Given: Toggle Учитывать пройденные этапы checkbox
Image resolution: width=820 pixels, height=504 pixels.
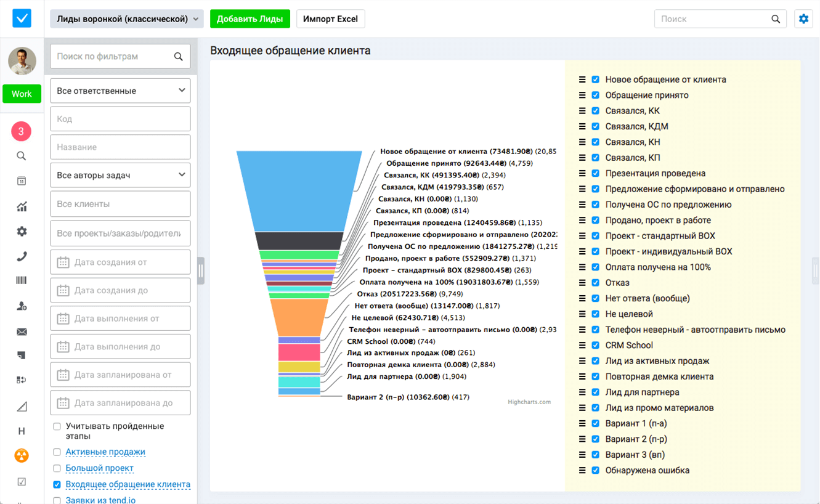Looking at the screenshot, I should 57,426.
